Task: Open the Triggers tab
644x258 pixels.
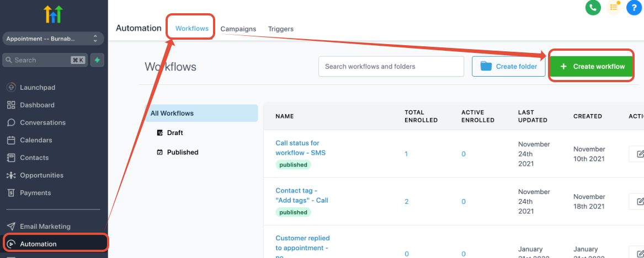Action: point(281,29)
